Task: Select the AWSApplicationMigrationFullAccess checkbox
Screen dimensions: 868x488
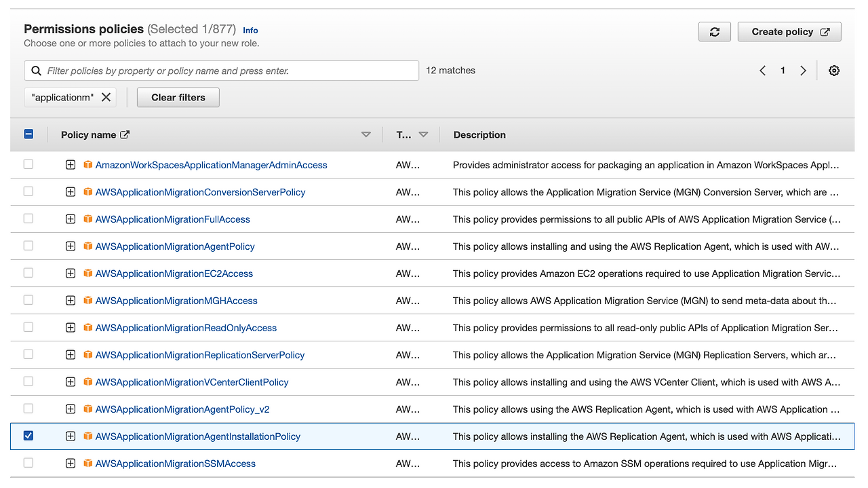Action: tap(28, 219)
